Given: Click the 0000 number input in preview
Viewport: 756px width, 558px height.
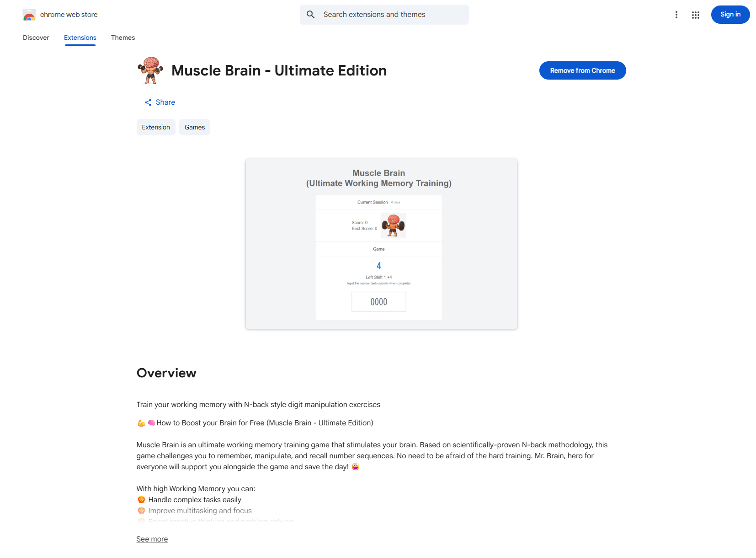Looking at the screenshot, I should click(379, 302).
